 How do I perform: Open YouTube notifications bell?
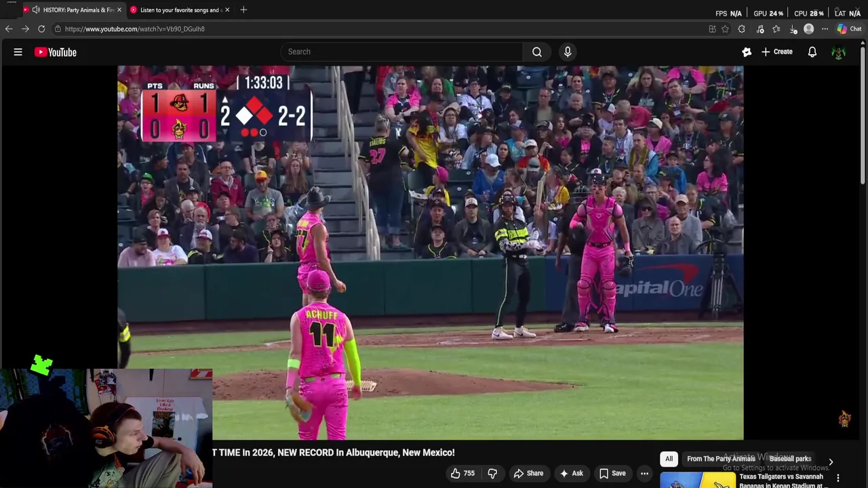(812, 52)
